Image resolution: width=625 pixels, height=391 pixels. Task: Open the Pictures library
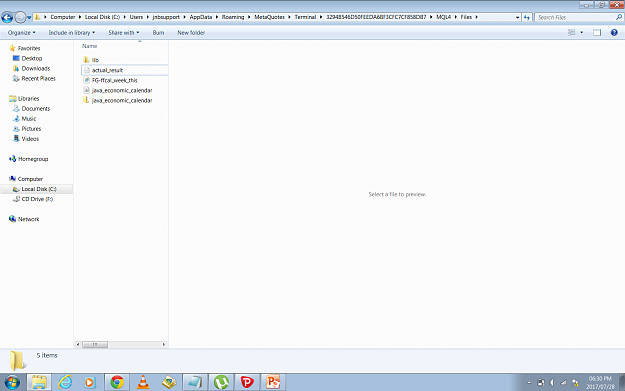tap(31, 129)
